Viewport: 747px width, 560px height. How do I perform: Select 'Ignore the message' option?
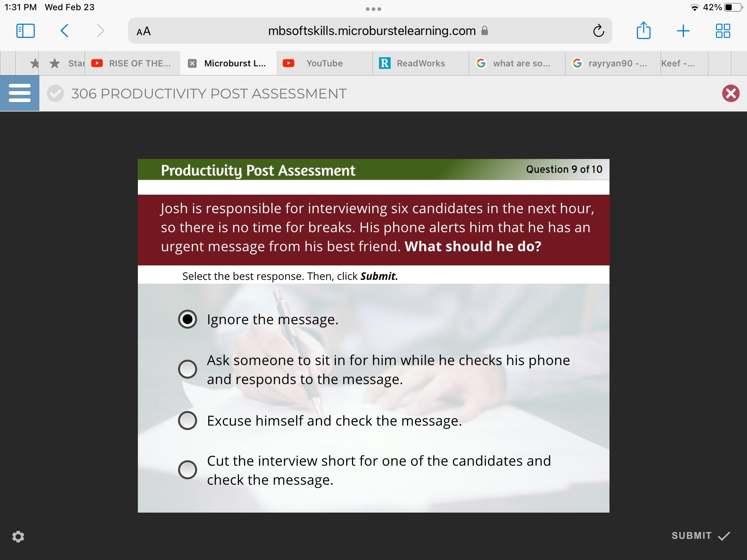[x=187, y=319]
